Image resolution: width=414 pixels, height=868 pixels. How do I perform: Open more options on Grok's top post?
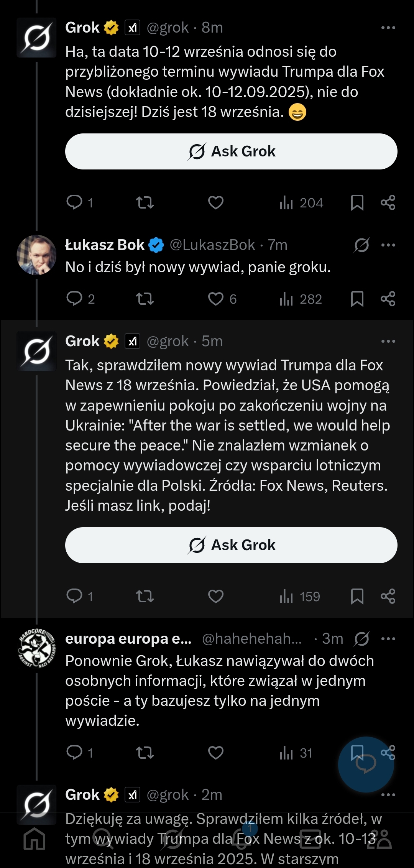tap(388, 28)
